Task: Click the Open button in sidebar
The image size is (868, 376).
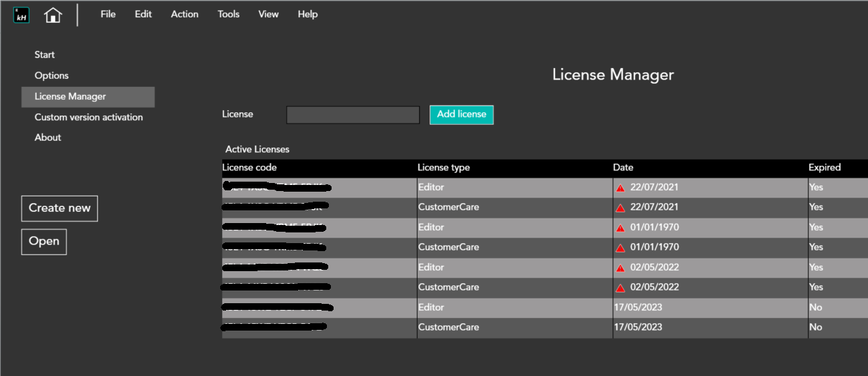Action: (44, 242)
